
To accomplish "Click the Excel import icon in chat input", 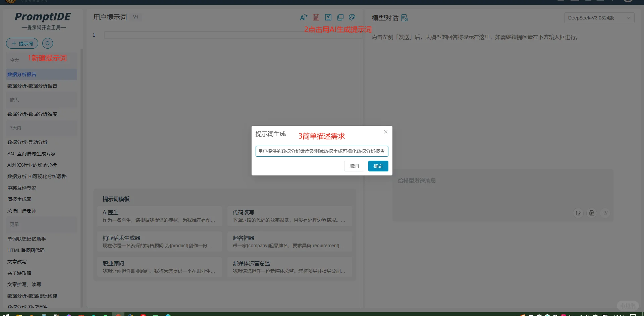I will (592, 213).
